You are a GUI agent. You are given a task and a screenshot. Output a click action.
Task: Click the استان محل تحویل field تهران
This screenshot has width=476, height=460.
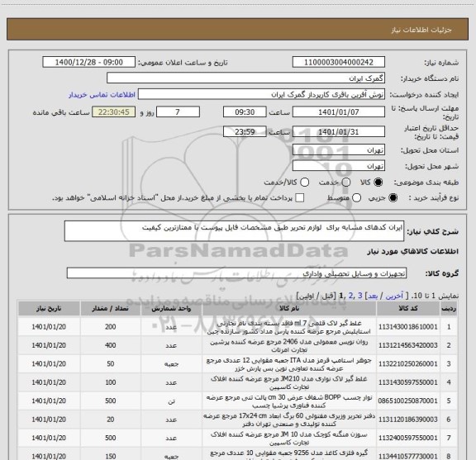tap(339, 150)
